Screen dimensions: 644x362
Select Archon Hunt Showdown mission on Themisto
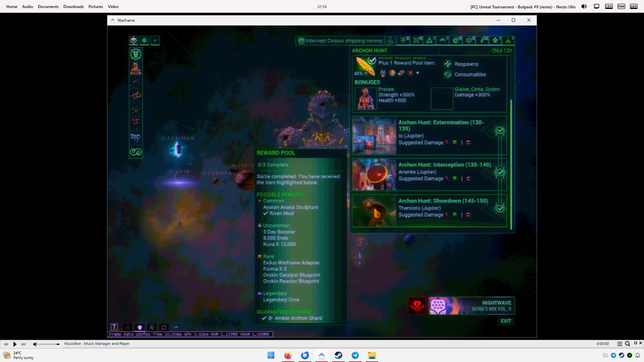429,211
